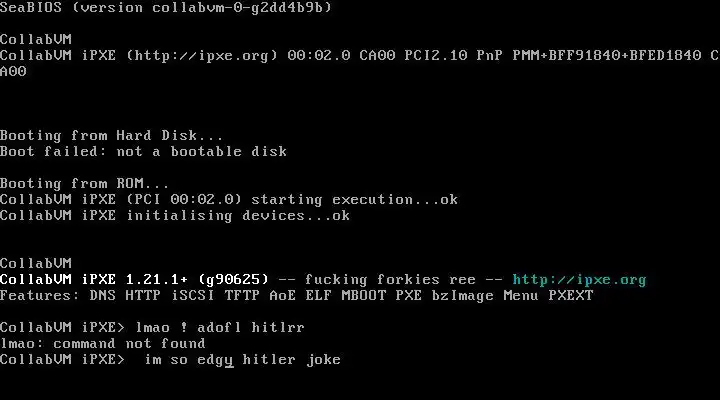Click the http://ipxe.org URL in parentheses
720x400 pixels.
[x=202, y=56]
